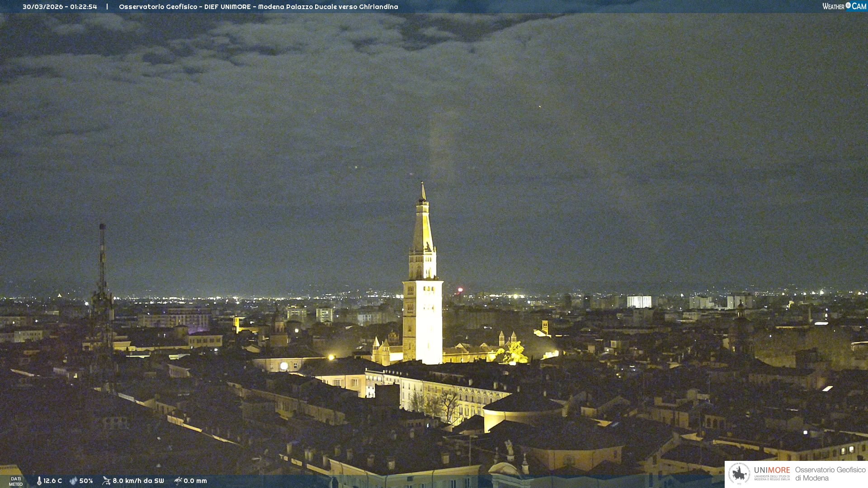The image size is (868, 488).
Task: Click the 0.0 mm rainfall value
Action: point(195,481)
